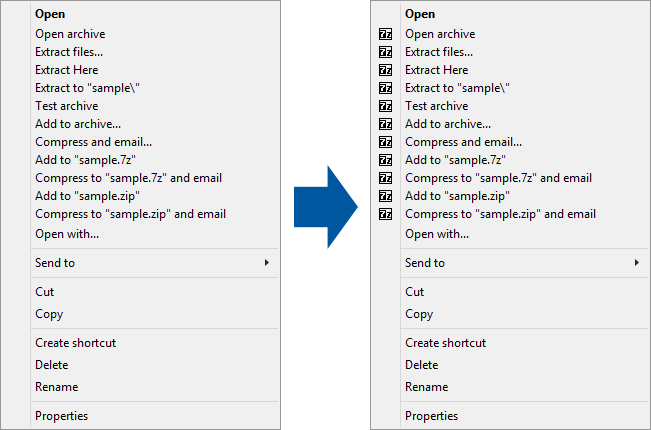Viewport: 651px width, 430px height.
Task: Expand Send to submenu arrow in left menu
Action: (267, 262)
